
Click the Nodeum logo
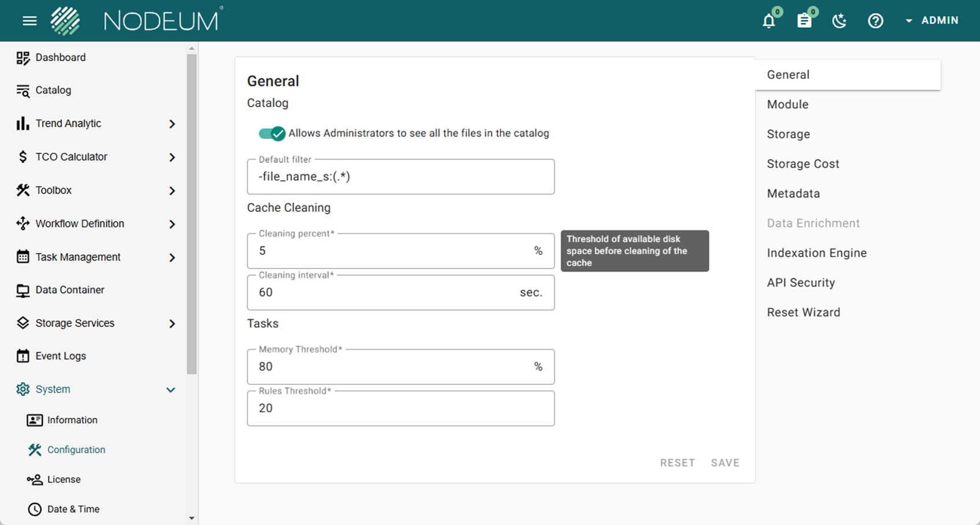(137, 21)
